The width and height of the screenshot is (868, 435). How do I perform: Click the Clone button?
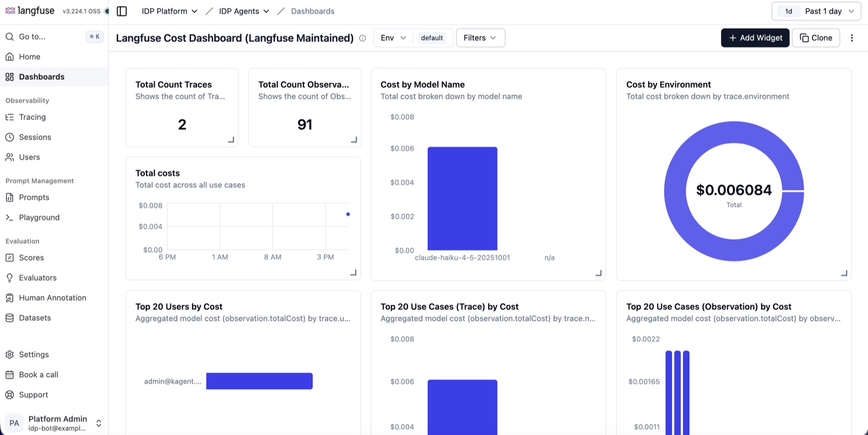coord(816,38)
